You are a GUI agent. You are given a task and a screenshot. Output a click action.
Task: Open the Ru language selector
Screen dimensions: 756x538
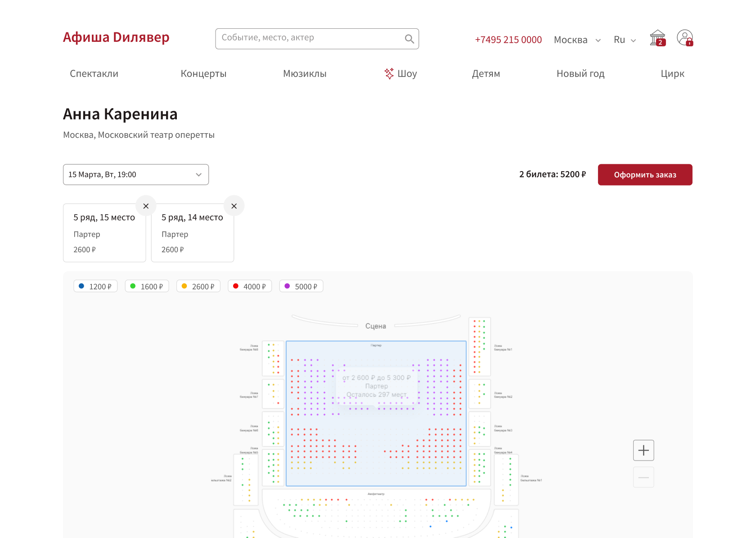coord(625,40)
